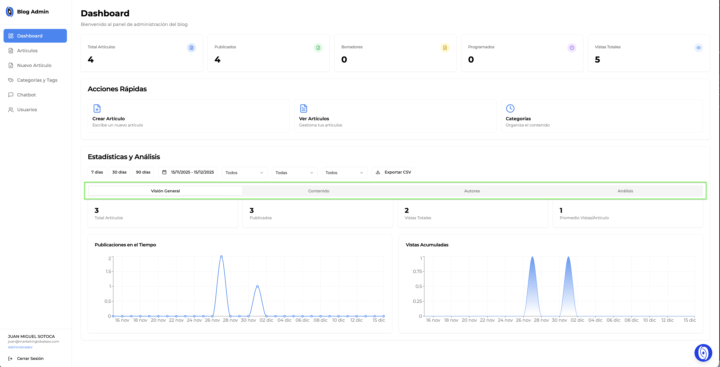
Task: Click the Borradores label
Action: tap(352, 47)
